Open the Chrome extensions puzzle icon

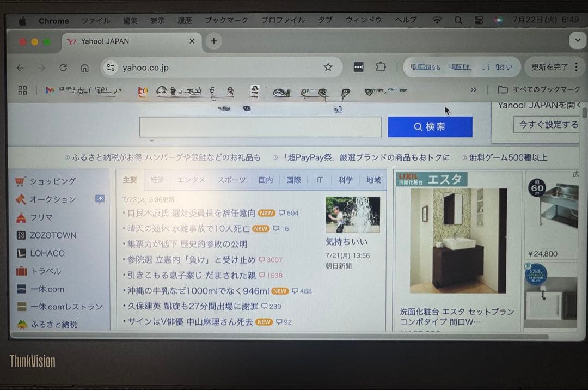tap(381, 66)
